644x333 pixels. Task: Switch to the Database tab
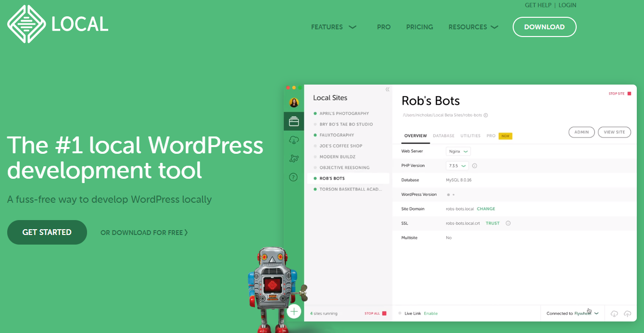pos(443,136)
